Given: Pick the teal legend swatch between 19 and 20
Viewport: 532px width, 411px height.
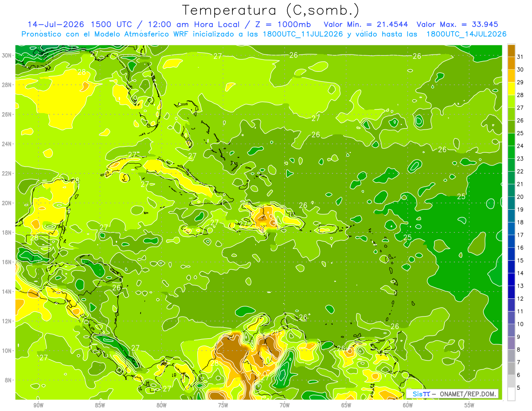Looking at the screenshot, I should pyautogui.click(x=511, y=204).
